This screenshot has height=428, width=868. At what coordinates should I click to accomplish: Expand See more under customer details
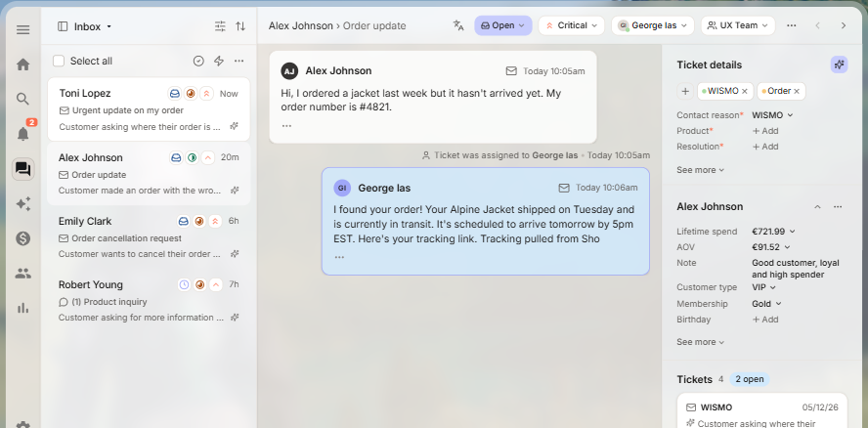(700, 342)
